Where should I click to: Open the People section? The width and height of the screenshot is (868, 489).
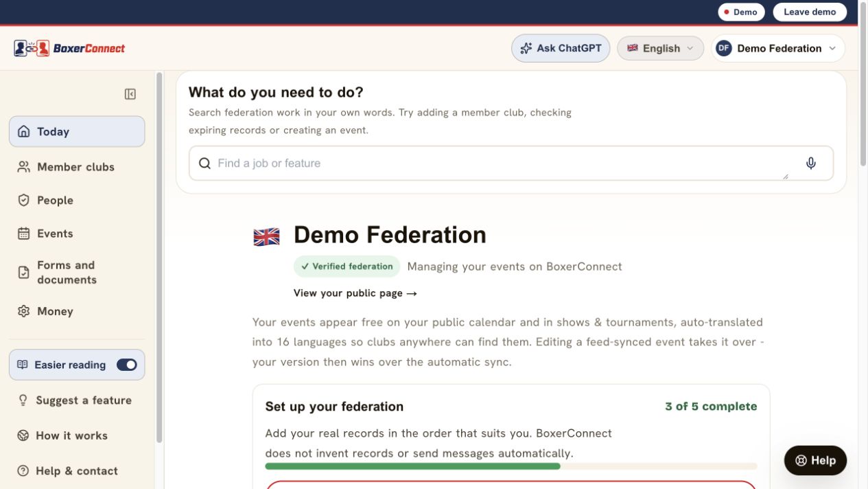77,200
